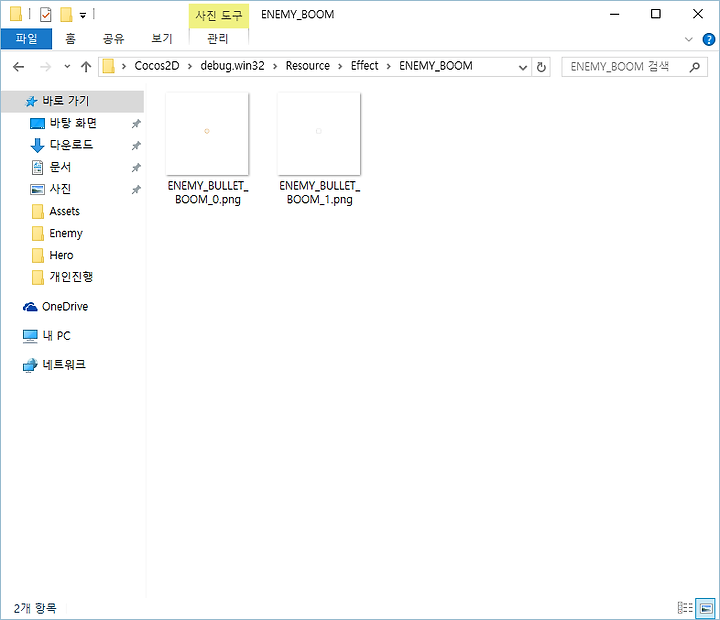Select 네트워크 in the navigation pane

[64, 365]
